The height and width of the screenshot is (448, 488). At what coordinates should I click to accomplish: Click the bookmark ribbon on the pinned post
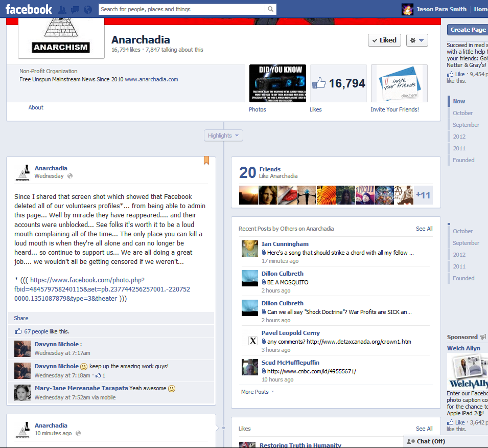pyautogui.click(x=206, y=161)
